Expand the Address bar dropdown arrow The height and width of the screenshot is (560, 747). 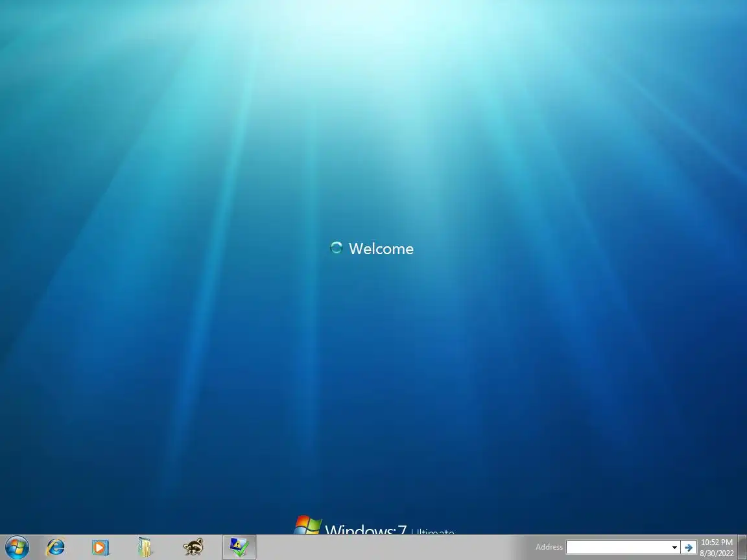(674, 547)
